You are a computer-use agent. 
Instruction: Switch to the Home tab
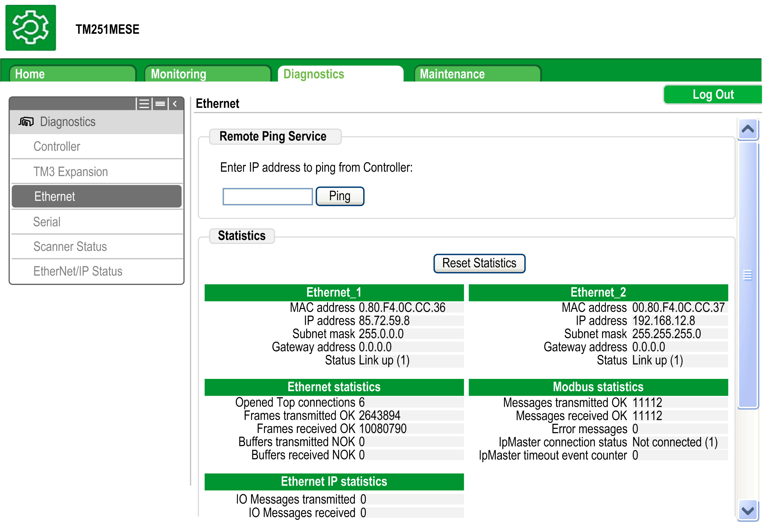click(x=72, y=74)
